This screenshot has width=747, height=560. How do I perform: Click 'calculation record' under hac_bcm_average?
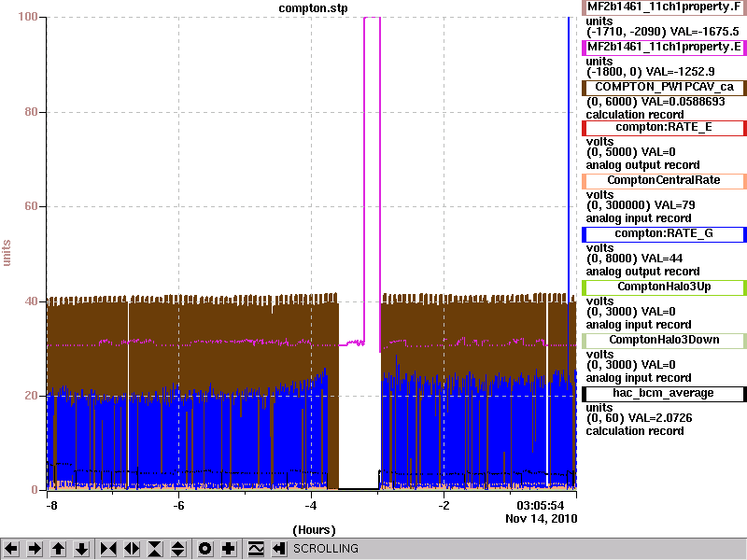point(635,431)
